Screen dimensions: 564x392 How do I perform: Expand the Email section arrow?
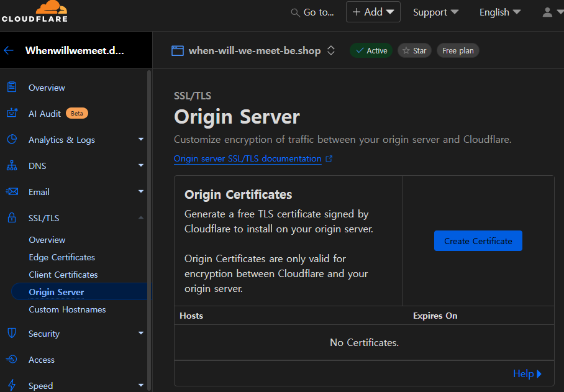click(141, 191)
